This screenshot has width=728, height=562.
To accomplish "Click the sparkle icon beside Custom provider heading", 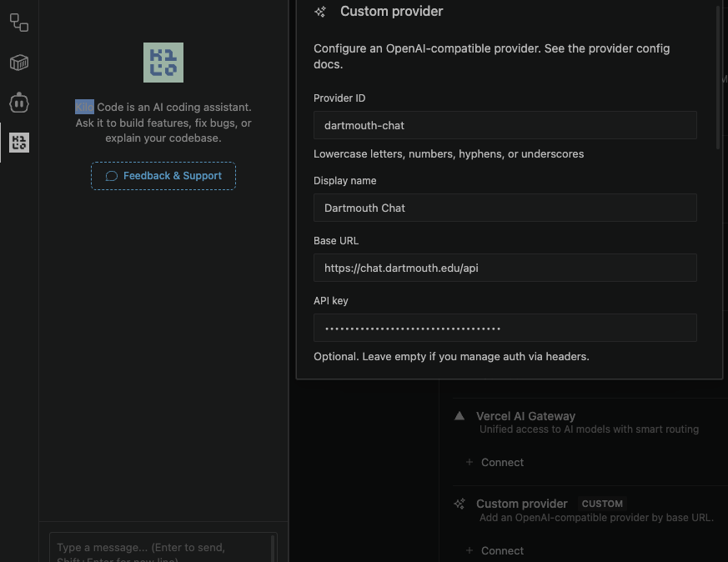I will tap(320, 12).
